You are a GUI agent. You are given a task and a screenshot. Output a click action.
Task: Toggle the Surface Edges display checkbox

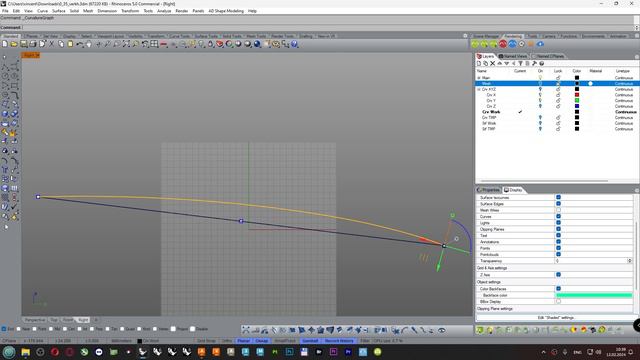558,204
